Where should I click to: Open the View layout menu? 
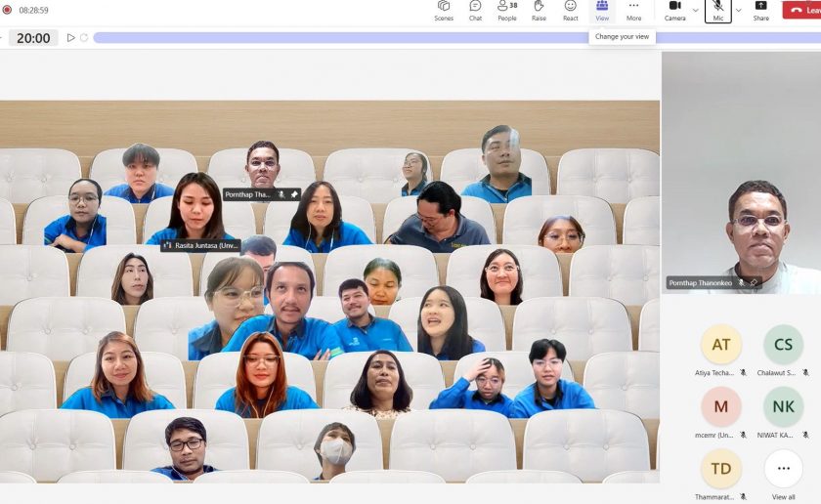coord(602,11)
